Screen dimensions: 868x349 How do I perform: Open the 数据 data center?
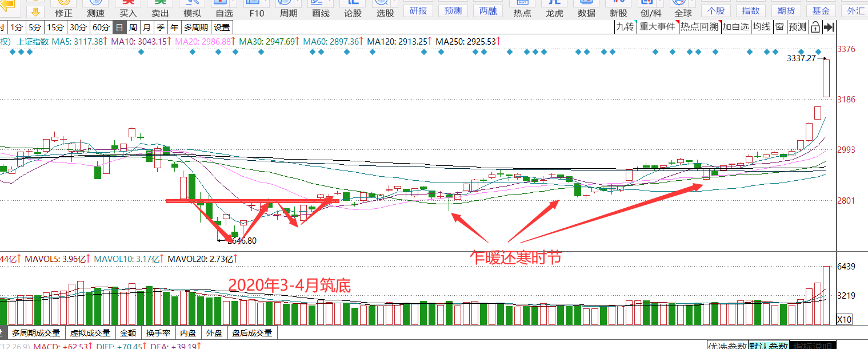[586, 9]
